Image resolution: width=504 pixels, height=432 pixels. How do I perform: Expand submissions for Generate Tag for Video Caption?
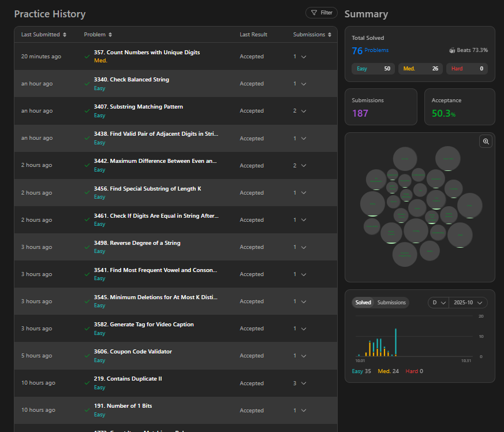304,329
